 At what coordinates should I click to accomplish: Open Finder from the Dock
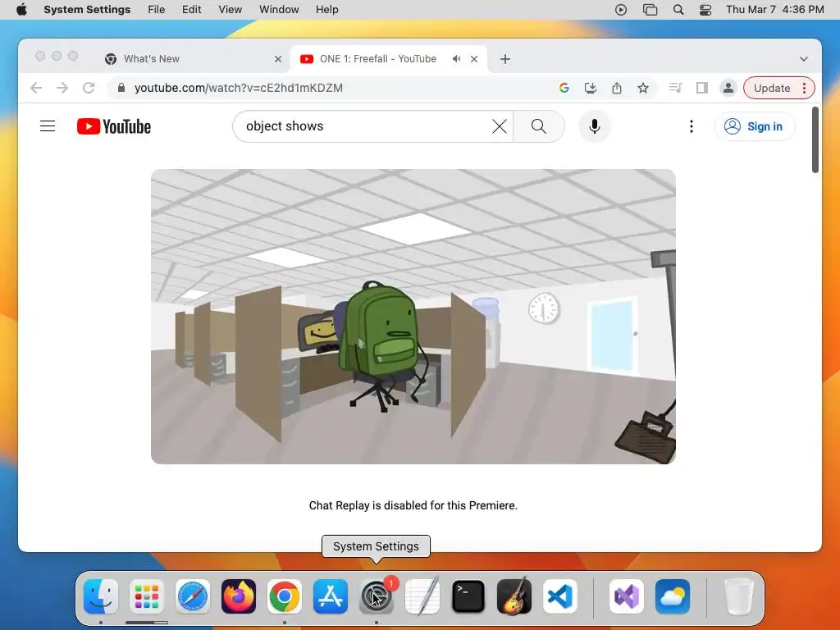coord(101,596)
